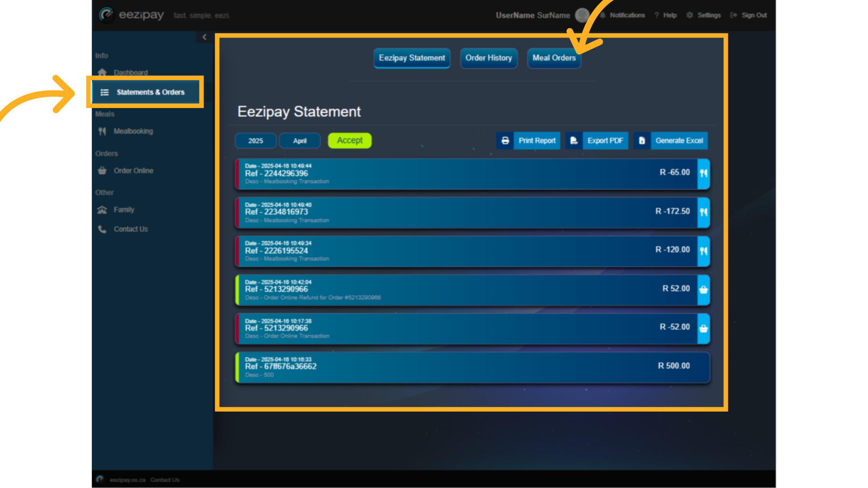Image resolution: width=868 pixels, height=488 pixels.
Task: Click the Generate Excel button
Action: click(679, 141)
